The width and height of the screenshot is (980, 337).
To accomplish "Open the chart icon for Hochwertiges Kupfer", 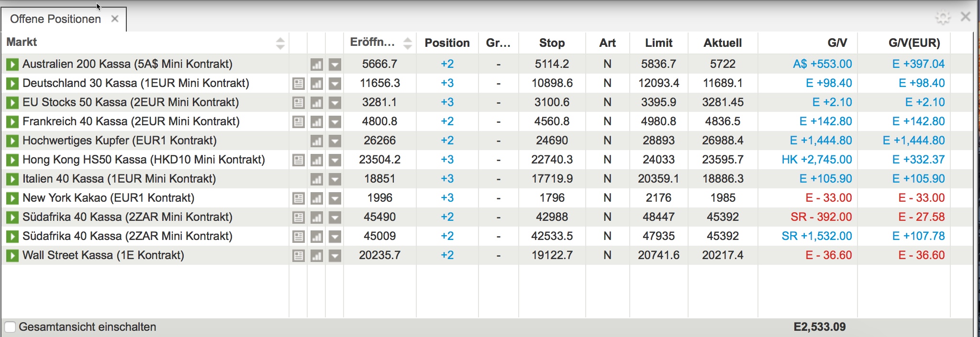I will tap(316, 141).
